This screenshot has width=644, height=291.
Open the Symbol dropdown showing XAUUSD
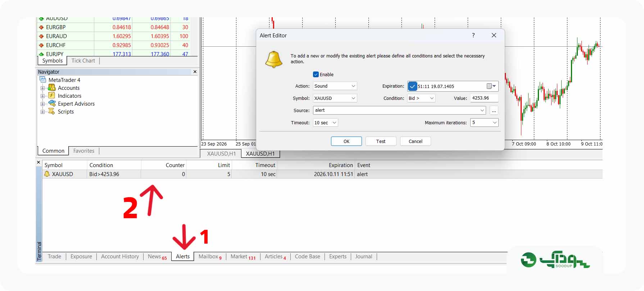[335, 98]
